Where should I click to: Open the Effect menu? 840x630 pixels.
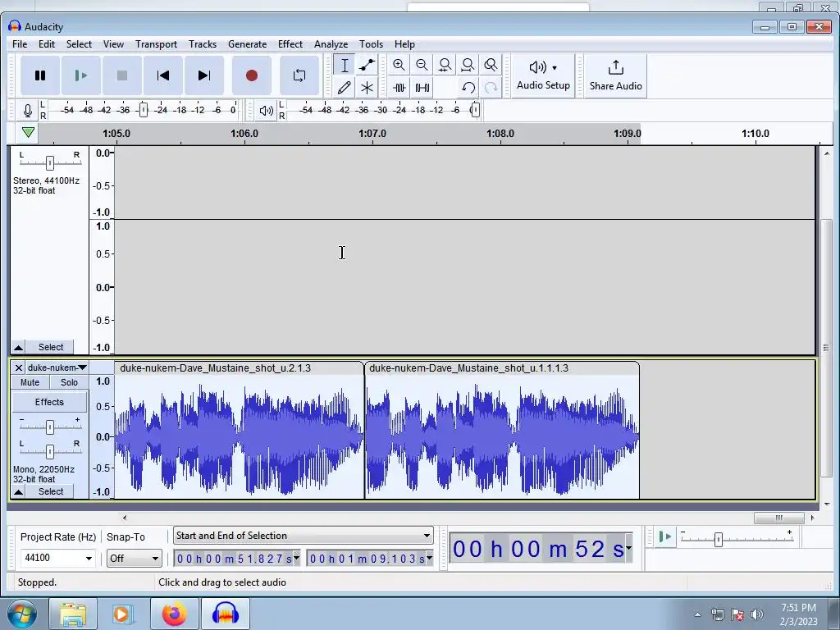(290, 44)
